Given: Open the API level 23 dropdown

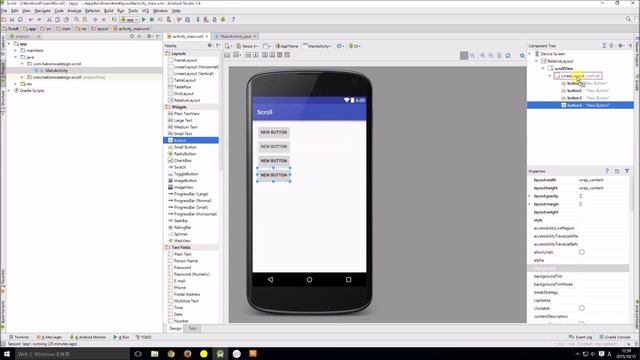Looking at the screenshot, I should click(x=355, y=46).
